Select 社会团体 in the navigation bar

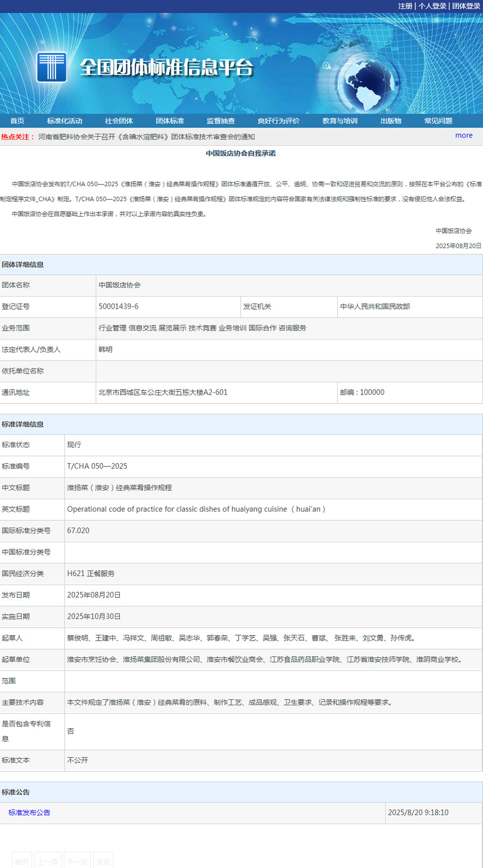pyautogui.click(x=119, y=121)
